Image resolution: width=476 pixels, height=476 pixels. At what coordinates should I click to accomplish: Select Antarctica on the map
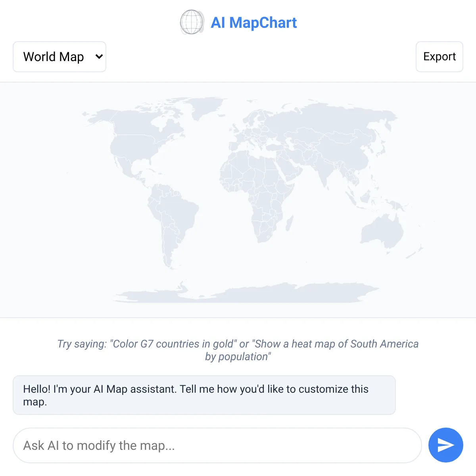point(246,294)
